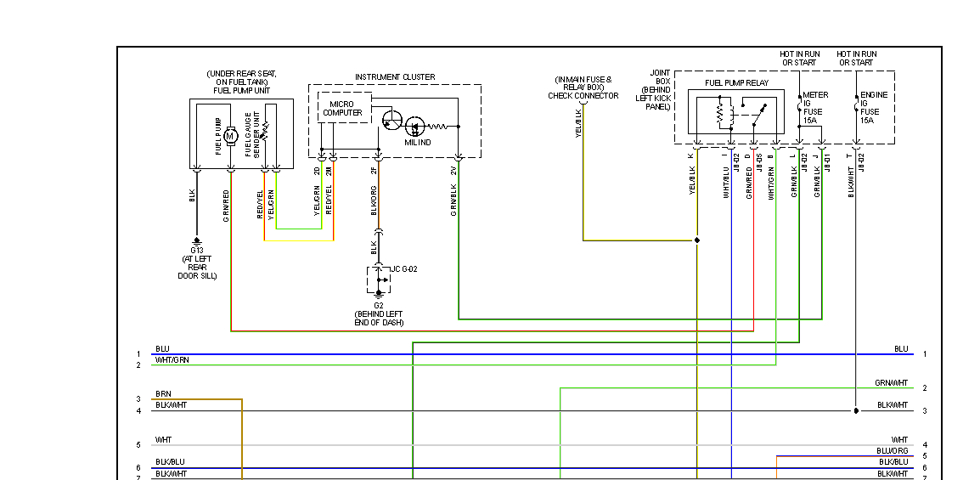Click the fuel gauge sender resistor symbol
The width and height of the screenshot is (980, 480).
click(x=266, y=131)
